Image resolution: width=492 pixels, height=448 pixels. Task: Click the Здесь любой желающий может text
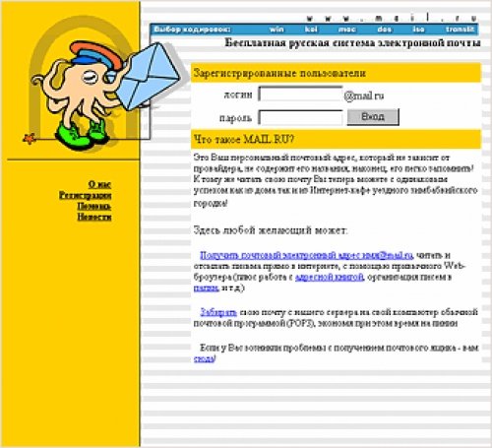pos(270,230)
